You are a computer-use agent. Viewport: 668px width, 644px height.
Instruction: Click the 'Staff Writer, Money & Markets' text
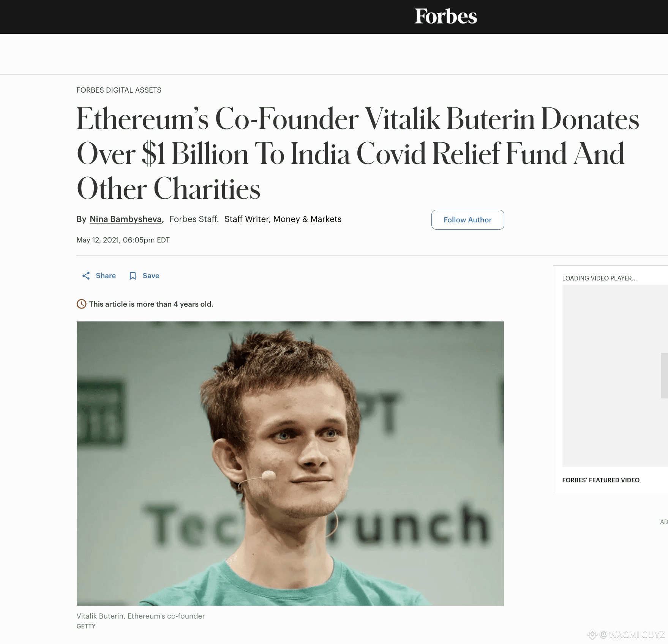click(x=283, y=219)
